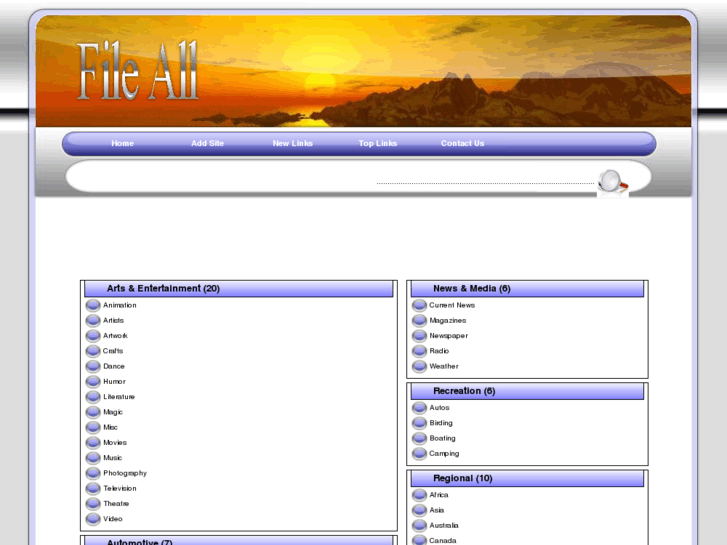Screen dimensions: 727x545
Task: Open the Artwork subcategory link
Action: tap(115, 336)
